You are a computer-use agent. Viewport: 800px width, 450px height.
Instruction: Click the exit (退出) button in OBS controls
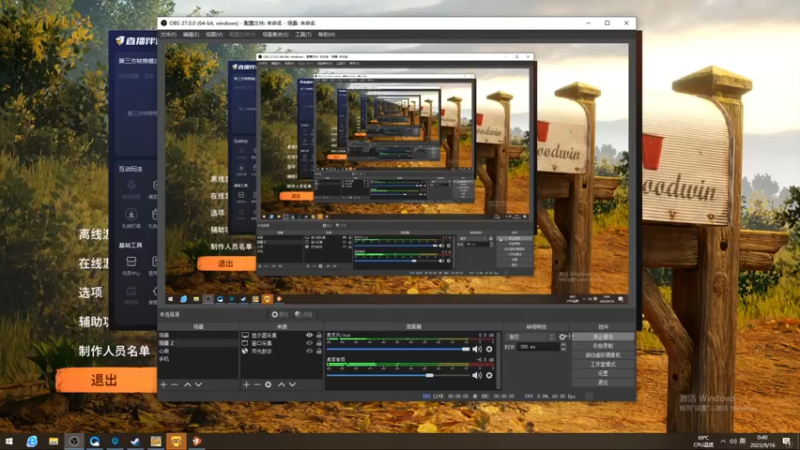point(603,383)
